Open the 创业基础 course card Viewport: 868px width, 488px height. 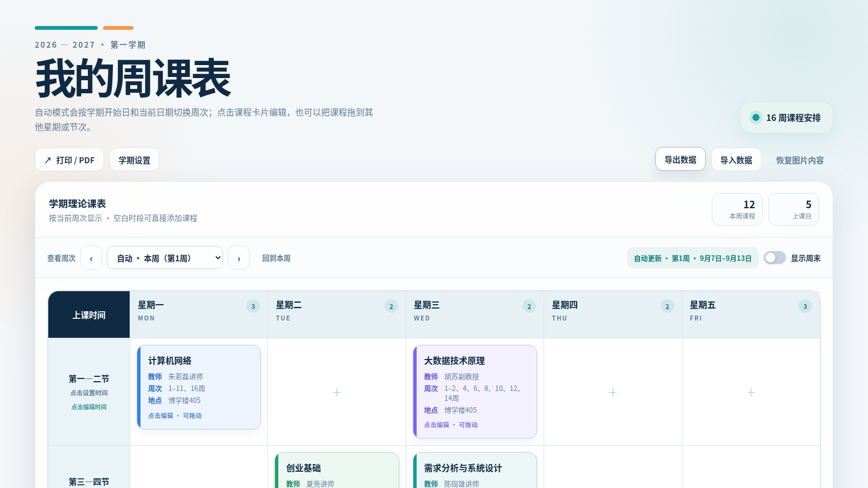coord(337,470)
